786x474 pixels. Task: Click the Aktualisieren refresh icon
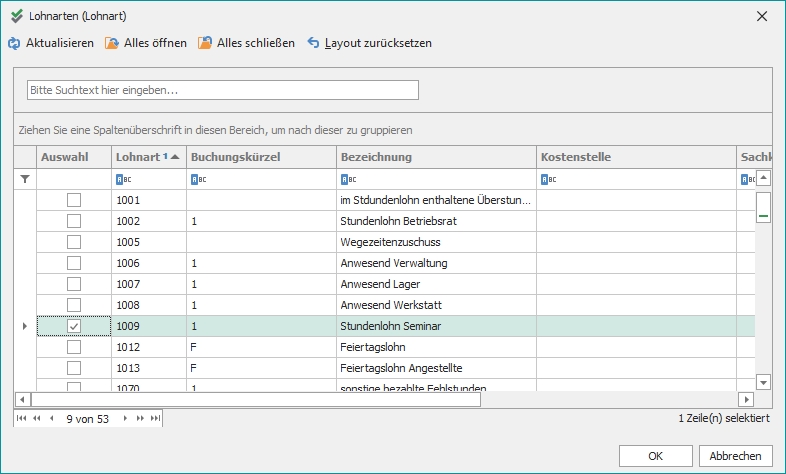pyautogui.click(x=14, y=43)
